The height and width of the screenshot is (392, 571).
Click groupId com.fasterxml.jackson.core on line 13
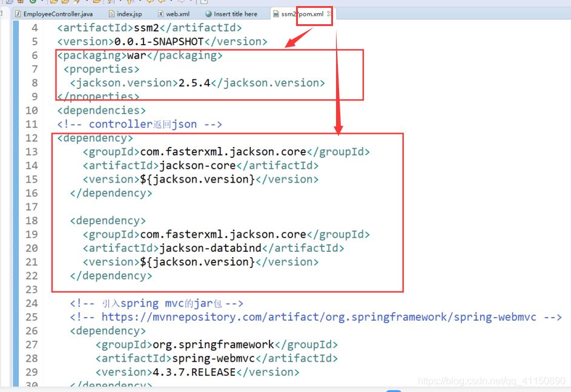[226, 152]
